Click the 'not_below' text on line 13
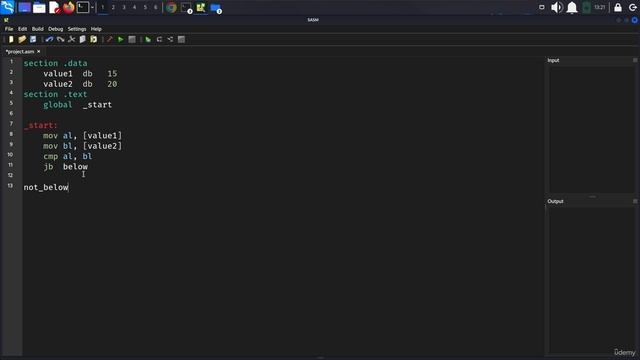 coord(46,187)
